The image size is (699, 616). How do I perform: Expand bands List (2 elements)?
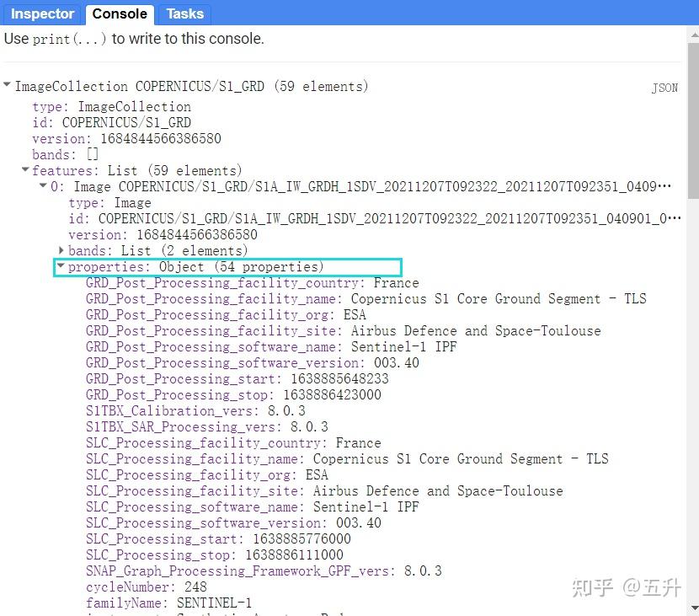point(61,249)
